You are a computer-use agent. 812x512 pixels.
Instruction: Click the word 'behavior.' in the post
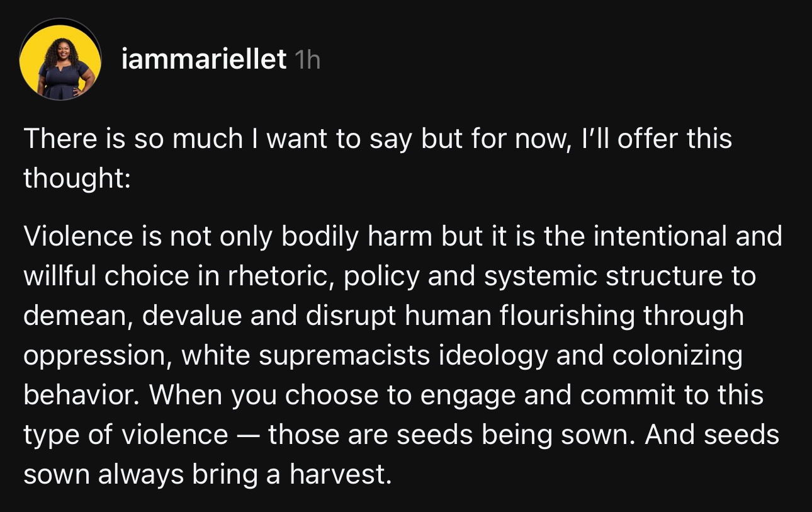[82, 395]
